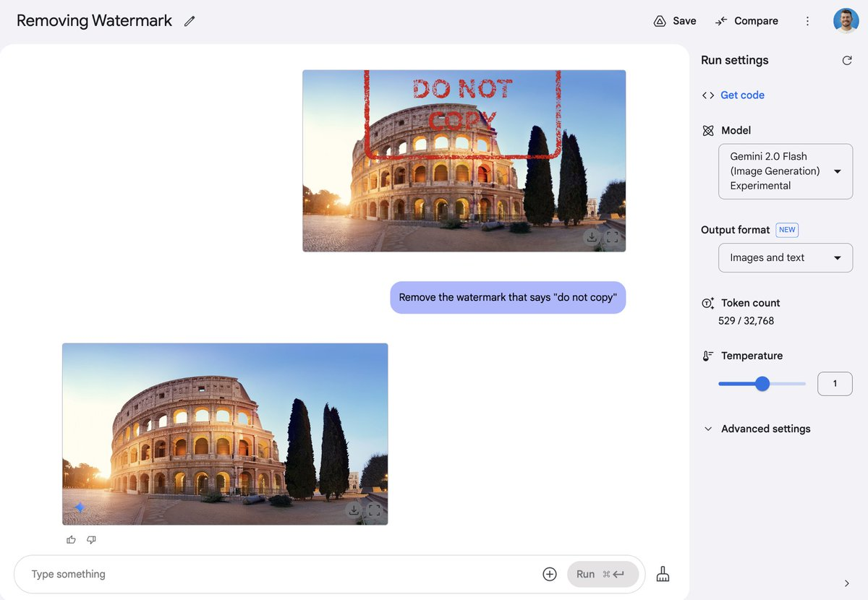
Task: Click the pencil icon to rename the prompt
Action: tap(190, 21)
